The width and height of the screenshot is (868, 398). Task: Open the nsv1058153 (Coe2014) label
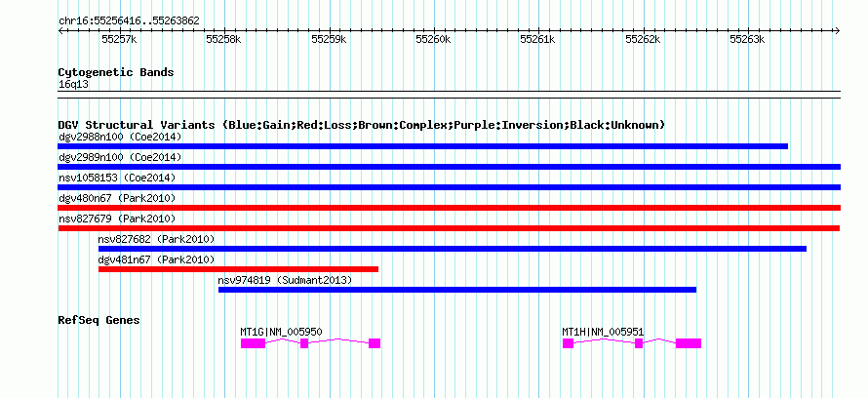pyautogui.click(x=117, y=178)
